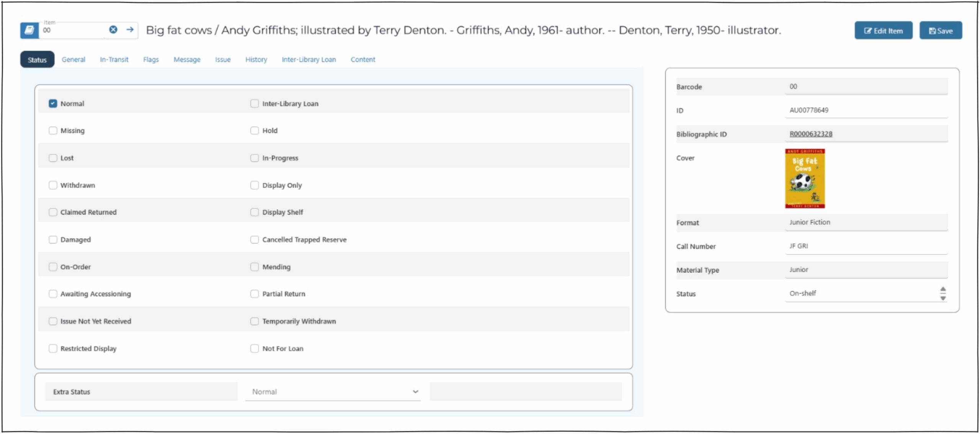Click the Edit Item button

pyautogui.click(x=883, y=31)
